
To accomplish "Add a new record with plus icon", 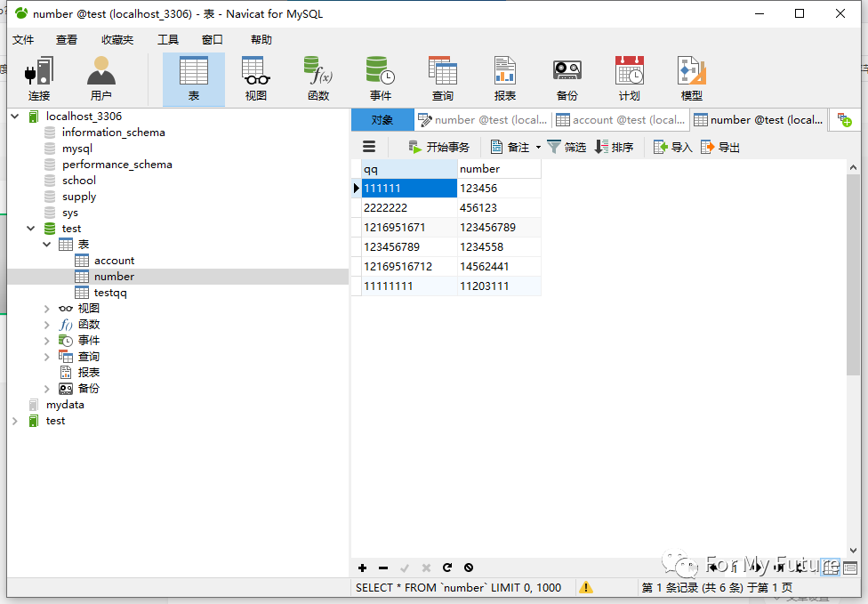I will coord(362,568).
